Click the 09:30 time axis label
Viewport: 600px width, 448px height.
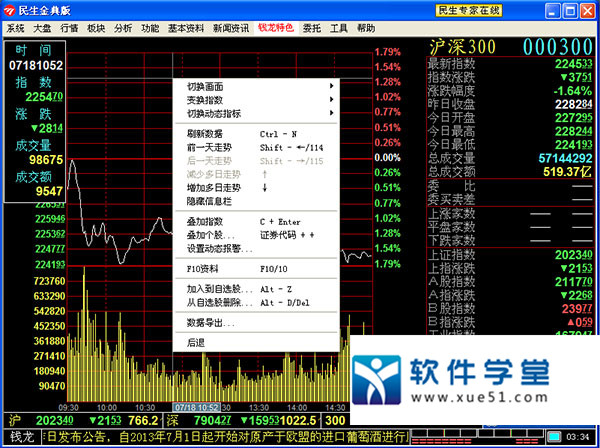(68, 407)
